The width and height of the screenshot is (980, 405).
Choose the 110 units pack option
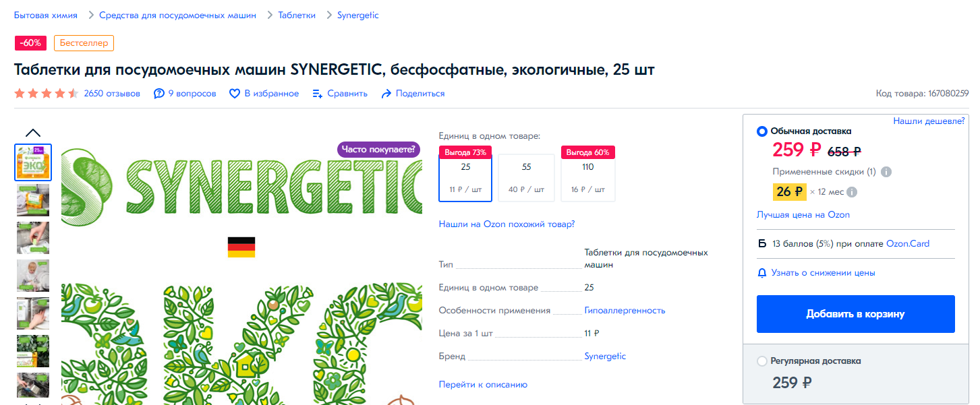(x=587, y=178)
